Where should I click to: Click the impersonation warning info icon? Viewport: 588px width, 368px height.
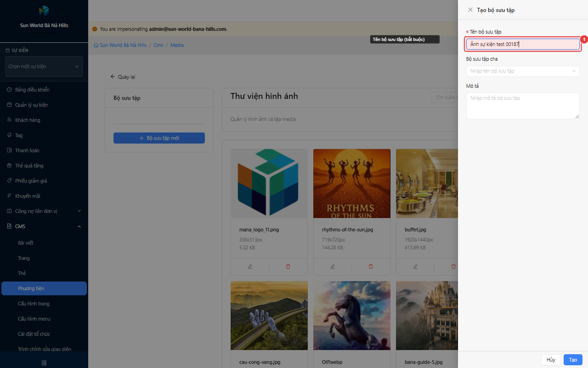[95, 29]
